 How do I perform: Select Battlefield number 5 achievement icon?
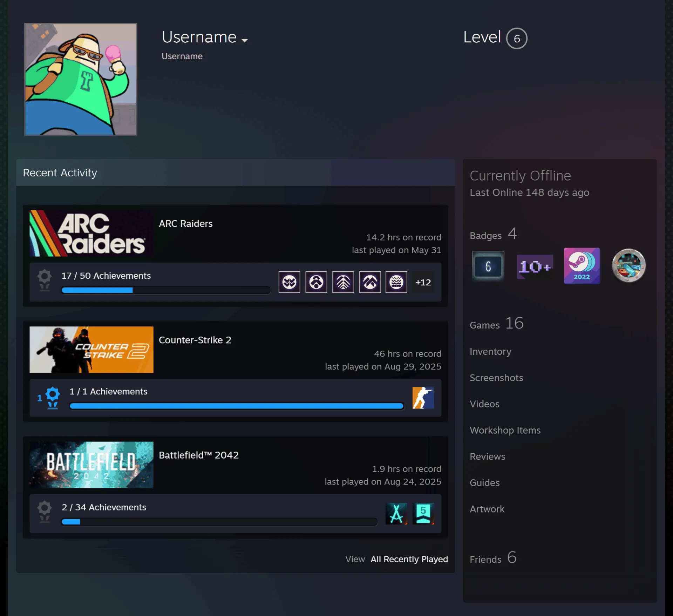click(x=423, y=513)
